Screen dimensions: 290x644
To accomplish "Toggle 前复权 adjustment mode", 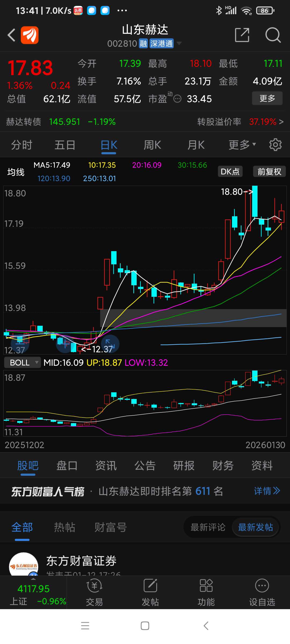I will pos(269,171).
